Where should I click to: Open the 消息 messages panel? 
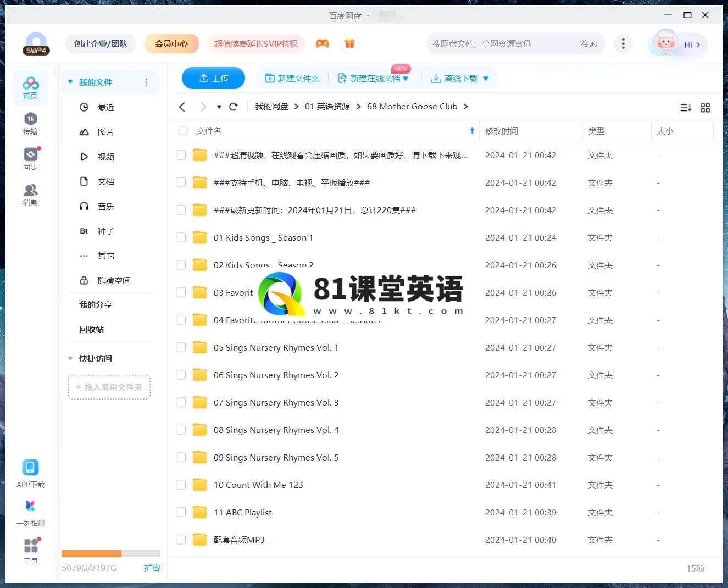tap(30, 195)
